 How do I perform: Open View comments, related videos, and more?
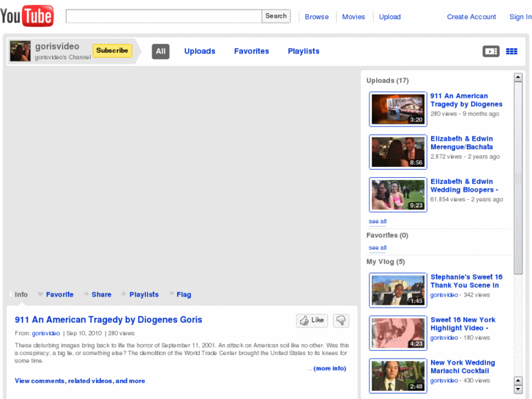tap(80, 381)
